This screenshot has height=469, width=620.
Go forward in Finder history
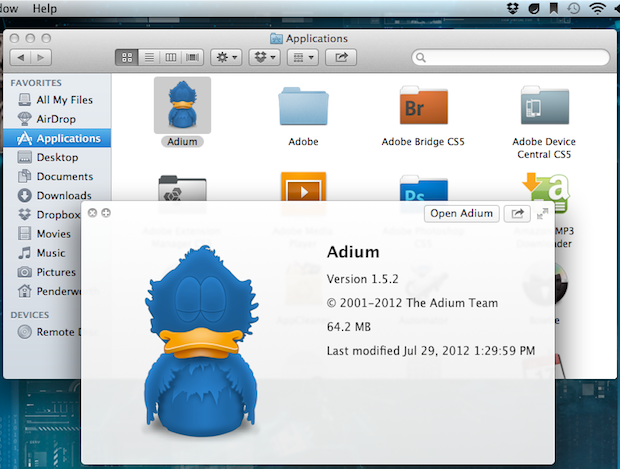click(x=41, y=58)
